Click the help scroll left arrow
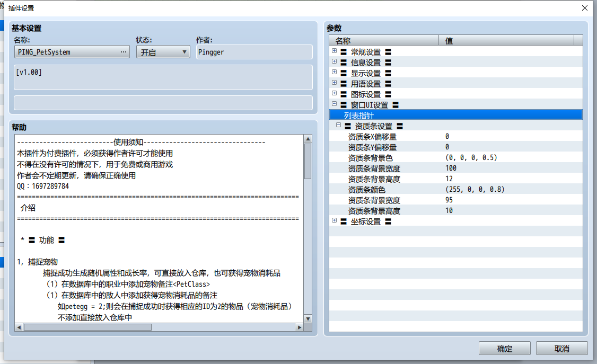 19,327
